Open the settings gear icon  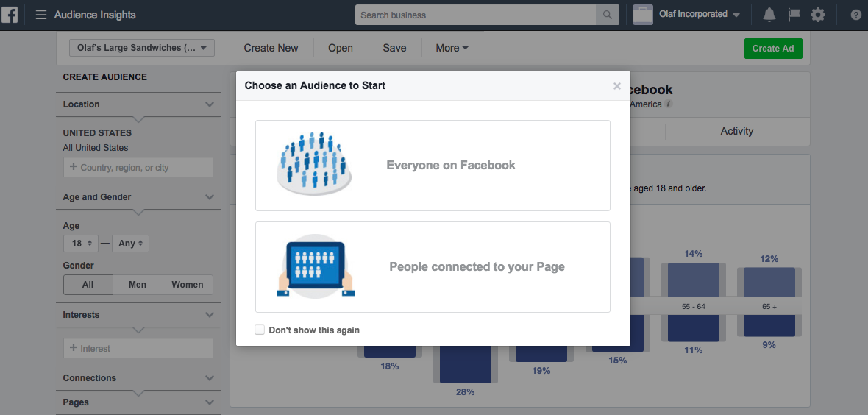(x=817, y=15)
